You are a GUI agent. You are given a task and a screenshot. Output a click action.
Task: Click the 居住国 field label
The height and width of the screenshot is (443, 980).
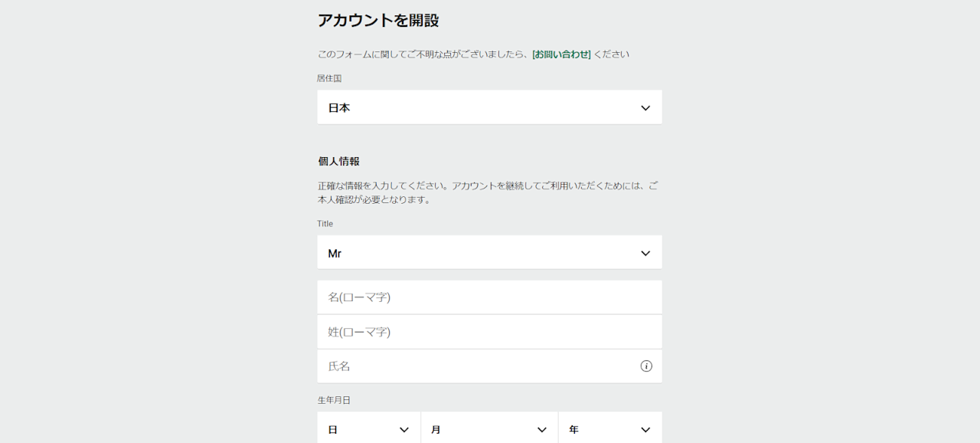(x=329, y=78)
